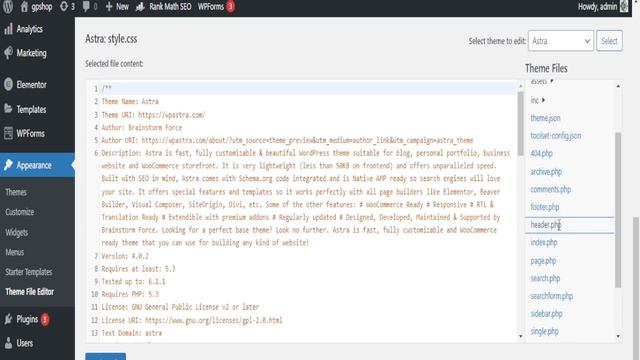The width and height of the screenshot is (640, 360).
Task: Open search.php file
Action: [545, 278]
